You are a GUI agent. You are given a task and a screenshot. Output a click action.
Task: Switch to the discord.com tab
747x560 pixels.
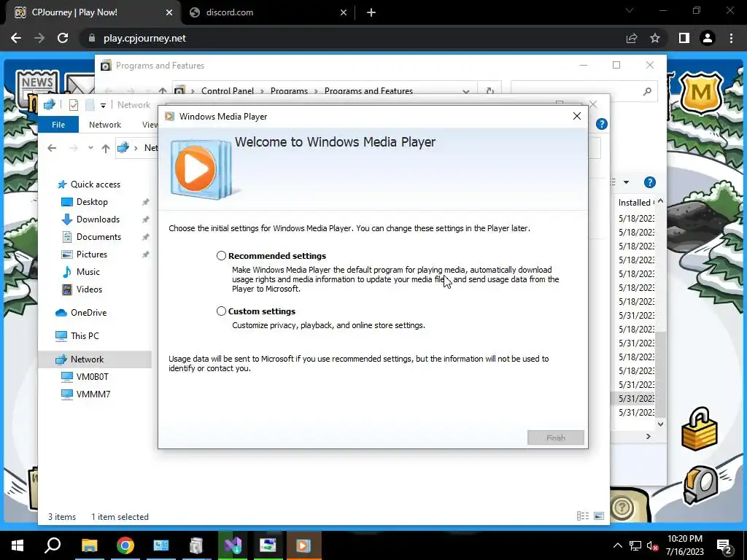(x=230, y=12)
